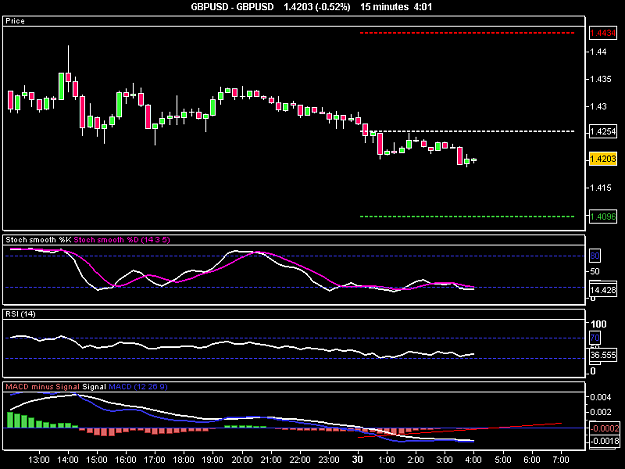
Task: Click the white 1.4254 pivot price label
Action: 603,131
